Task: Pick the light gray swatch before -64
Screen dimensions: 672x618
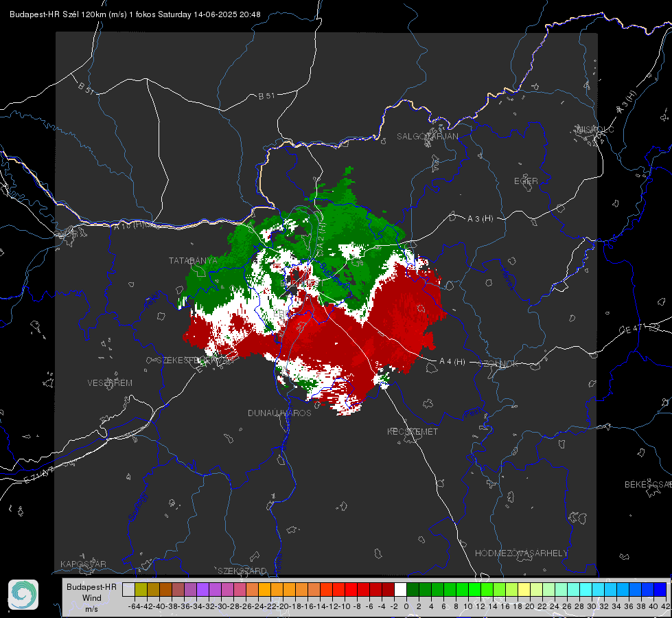Action: tap(128, 590)
